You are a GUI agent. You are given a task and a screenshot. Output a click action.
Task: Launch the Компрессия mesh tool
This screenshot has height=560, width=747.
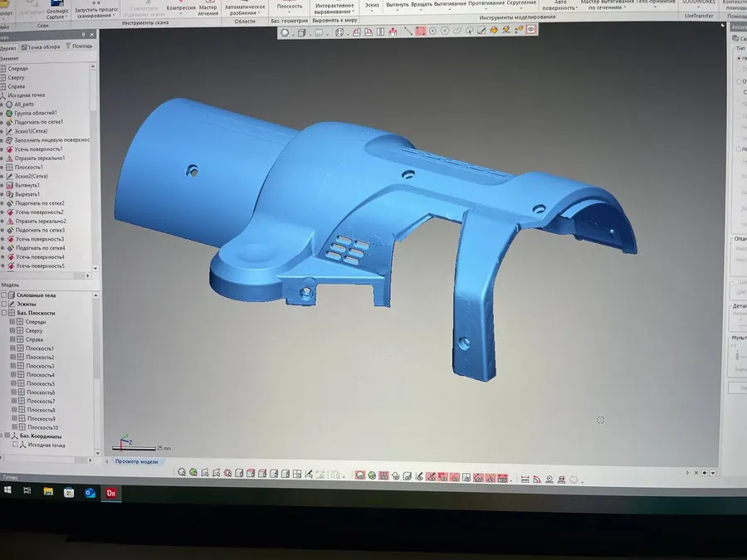coord(181,7)
